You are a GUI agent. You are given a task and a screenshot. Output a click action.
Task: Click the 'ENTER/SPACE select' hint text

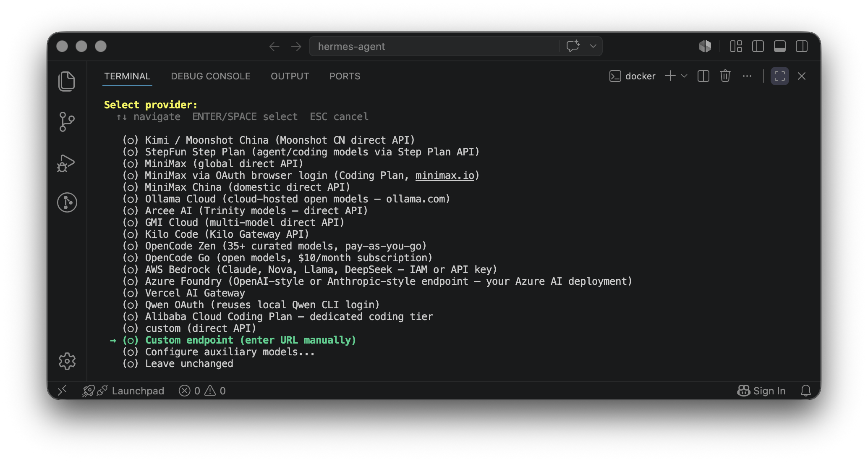pyautogui.click(x=245, y=117)
